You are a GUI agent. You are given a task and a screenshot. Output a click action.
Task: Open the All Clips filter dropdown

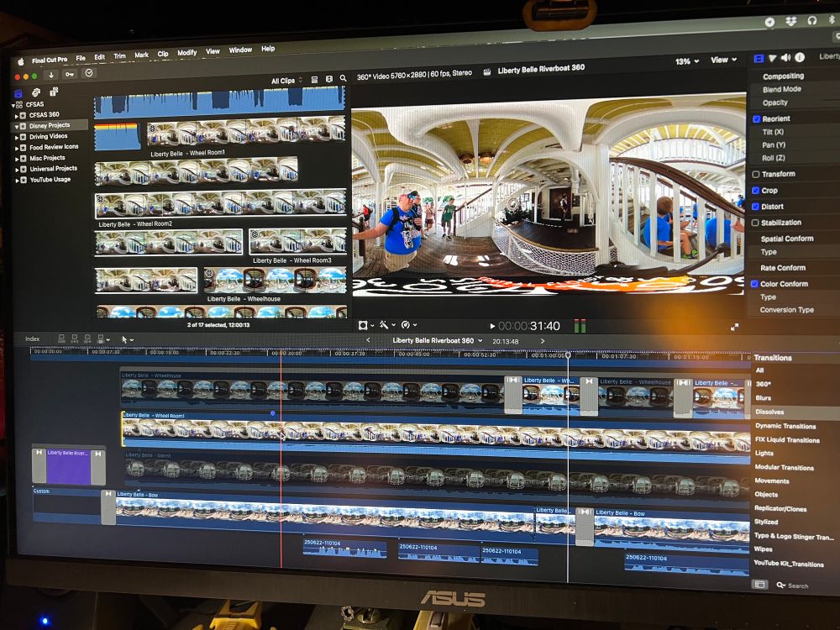[x=286, y=81]
